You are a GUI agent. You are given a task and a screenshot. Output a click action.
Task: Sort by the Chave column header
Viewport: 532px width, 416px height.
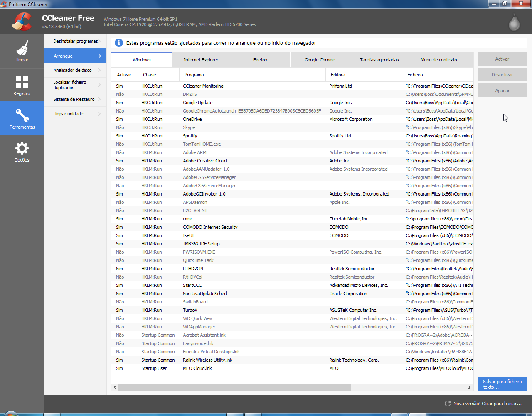158,75
